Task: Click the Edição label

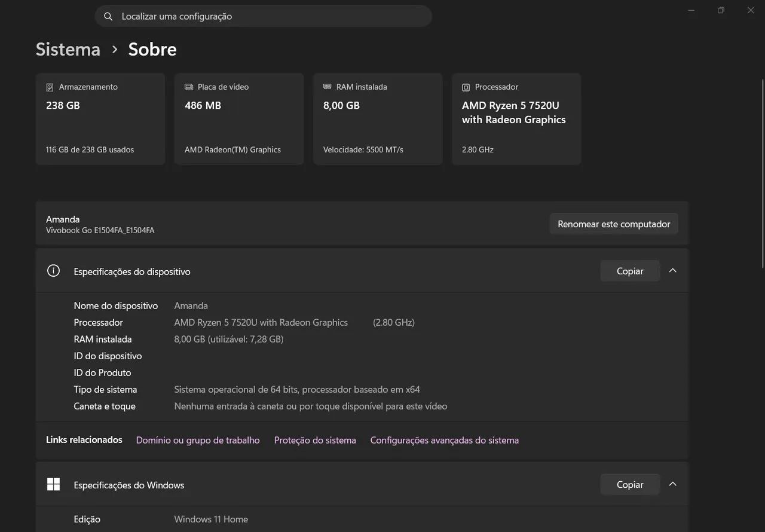Action: tap(87, 519)
